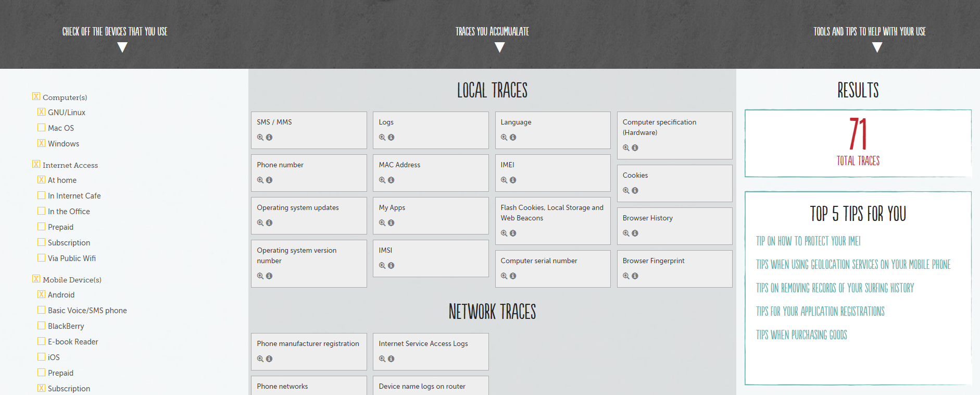Open tips when purchasing goods
Image resolution: width=980 pixels, height=395 pixels.
click(x=801, y=335)
